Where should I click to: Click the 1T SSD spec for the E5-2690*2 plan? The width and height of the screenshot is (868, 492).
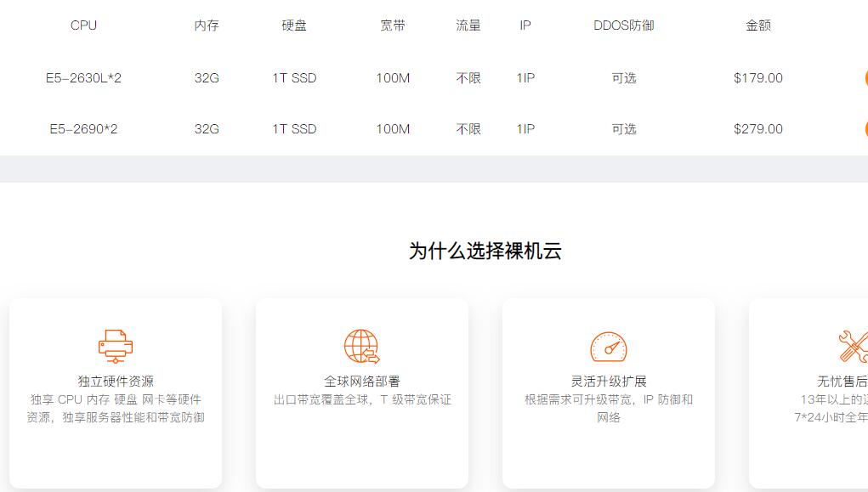pos(293,129)
